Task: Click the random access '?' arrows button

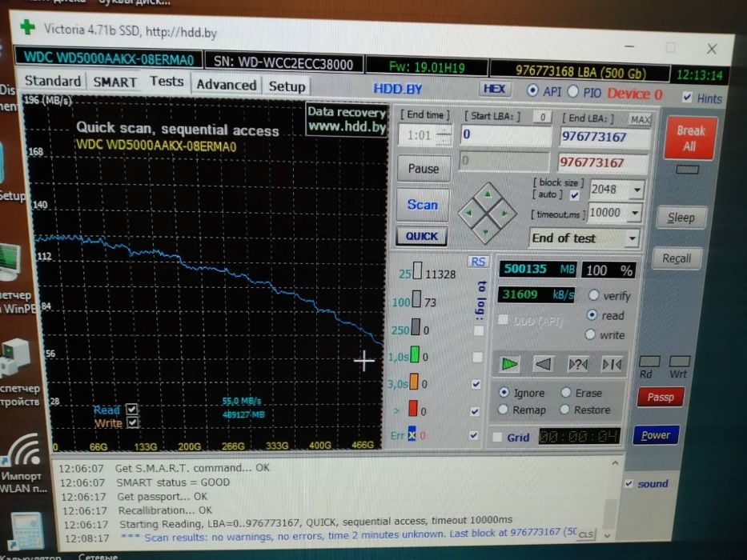Action: point(578,365)
